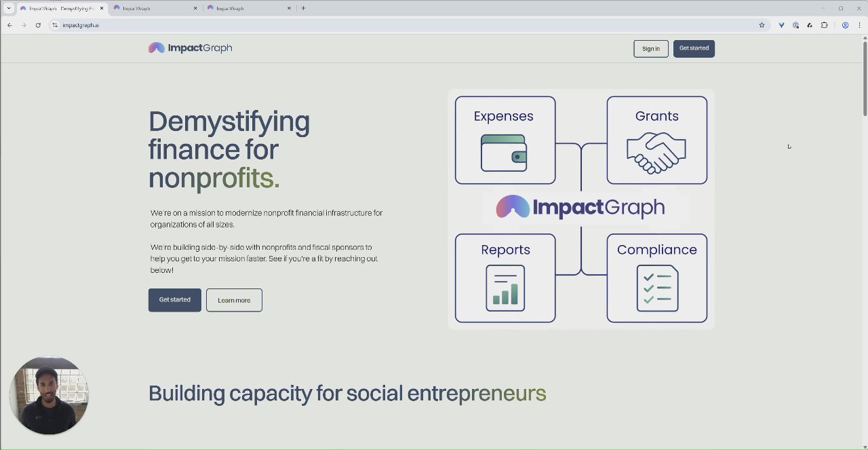Viewport: 868px width, 450px height.
Task: Click the Sign in button
Action: (x=651, y=49)
